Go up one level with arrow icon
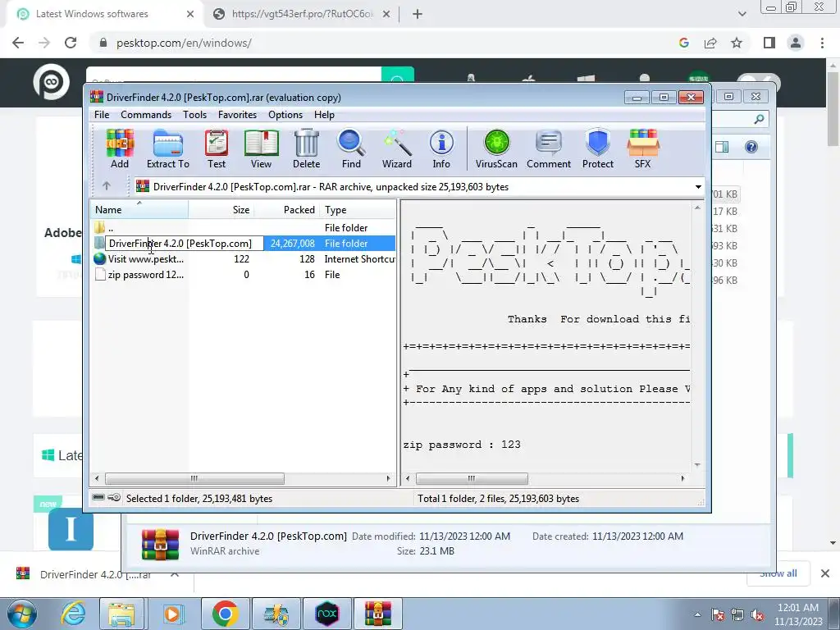 point(107,186)
